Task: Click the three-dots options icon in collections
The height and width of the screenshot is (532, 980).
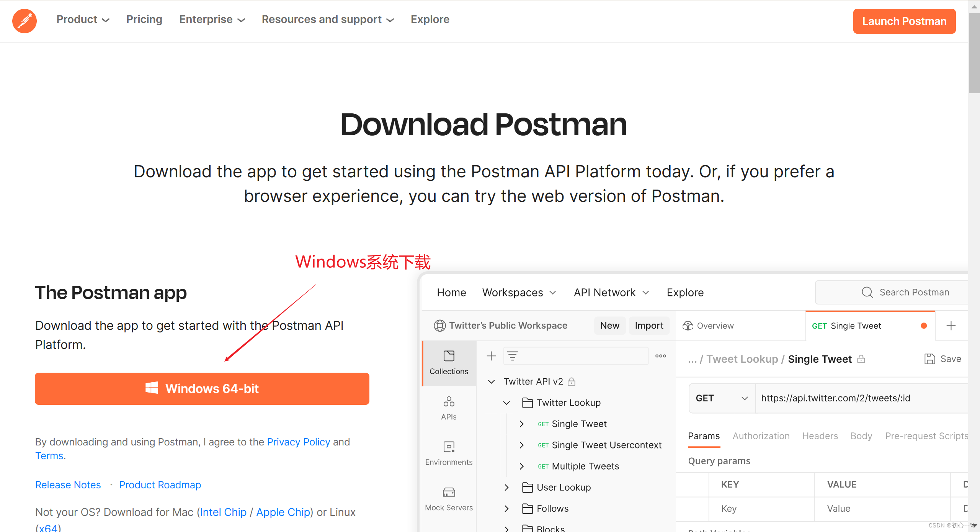Action: click(660, 356)
